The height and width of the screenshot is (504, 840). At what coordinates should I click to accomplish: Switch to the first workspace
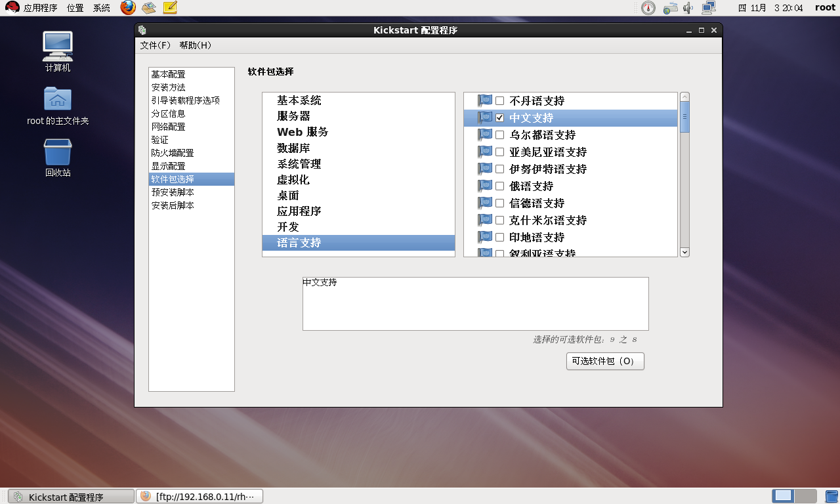[x=783, y=496]
